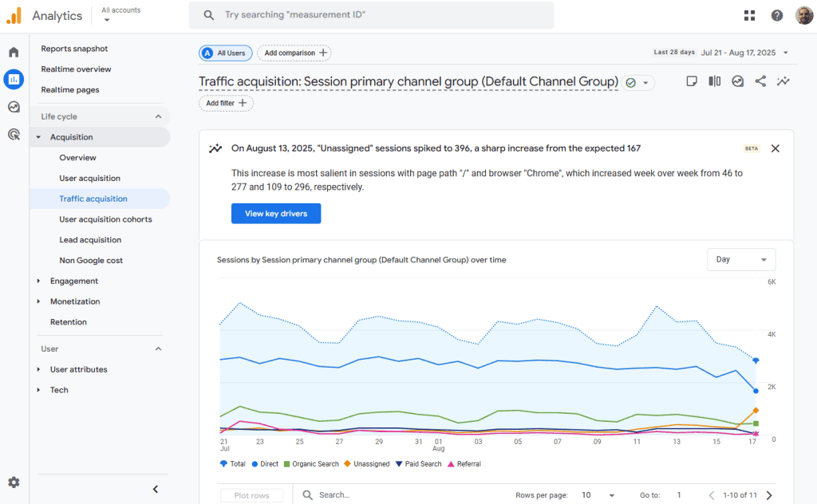The image size is (817, 504).
Task: Click the Edit comparisons icon
Action: 715,81
